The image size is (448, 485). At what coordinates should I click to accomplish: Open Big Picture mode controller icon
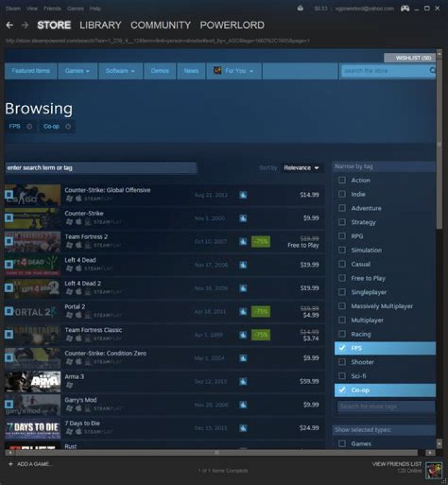(405, 8)
